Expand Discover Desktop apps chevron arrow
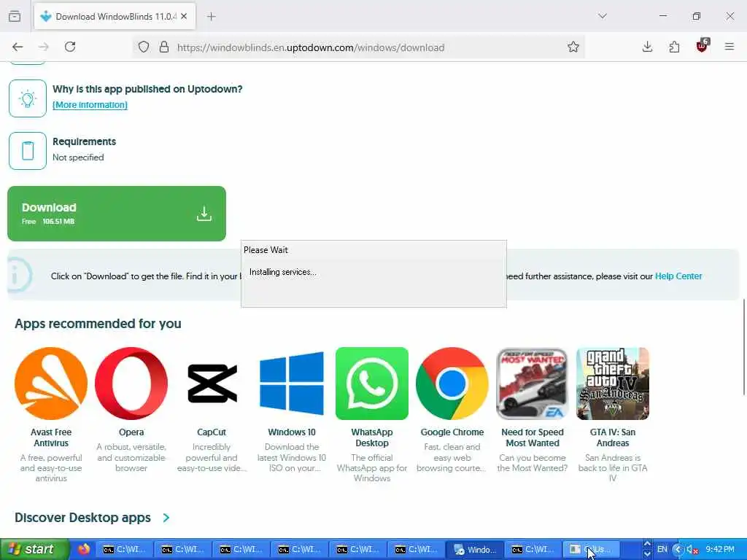Viewport: 747px width, 560px height. [x=166, y=518]
